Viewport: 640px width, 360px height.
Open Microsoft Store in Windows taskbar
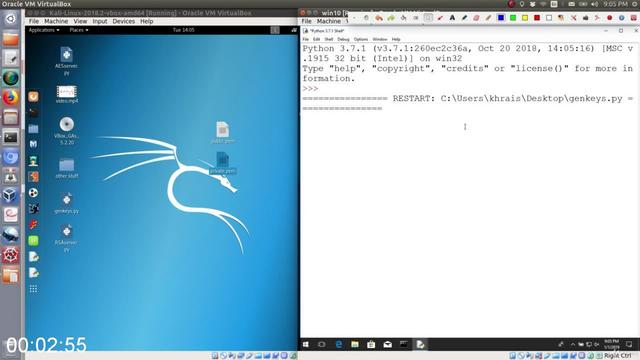(371, 344)
